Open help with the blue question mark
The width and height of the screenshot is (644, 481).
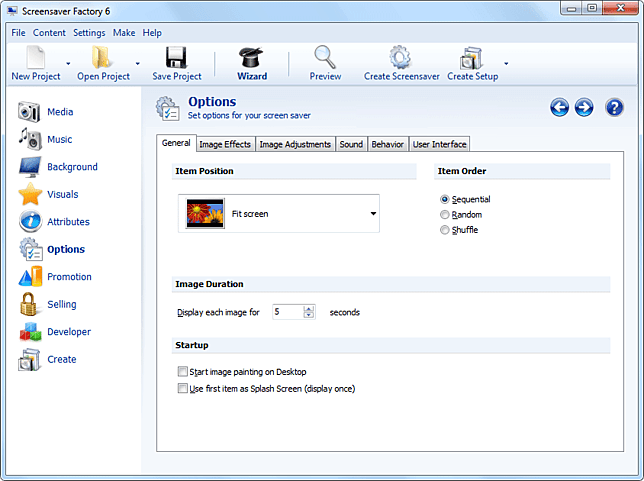614,108
